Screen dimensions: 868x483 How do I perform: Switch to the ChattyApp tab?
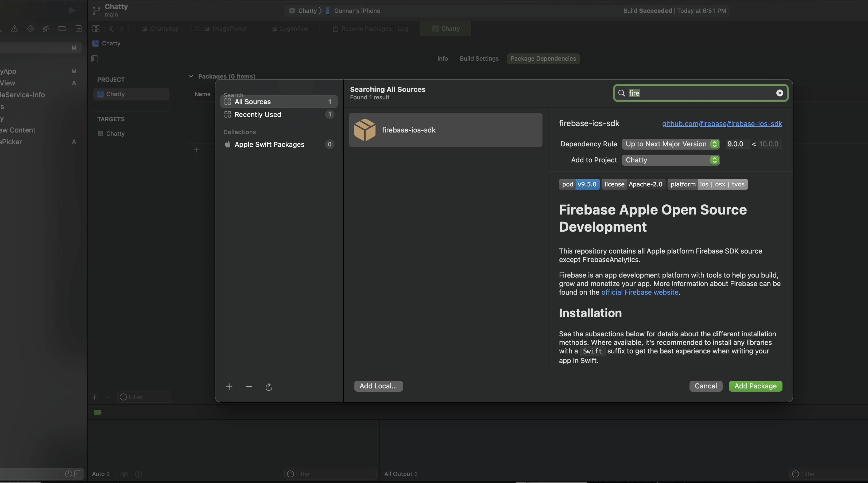pos(160,29)
